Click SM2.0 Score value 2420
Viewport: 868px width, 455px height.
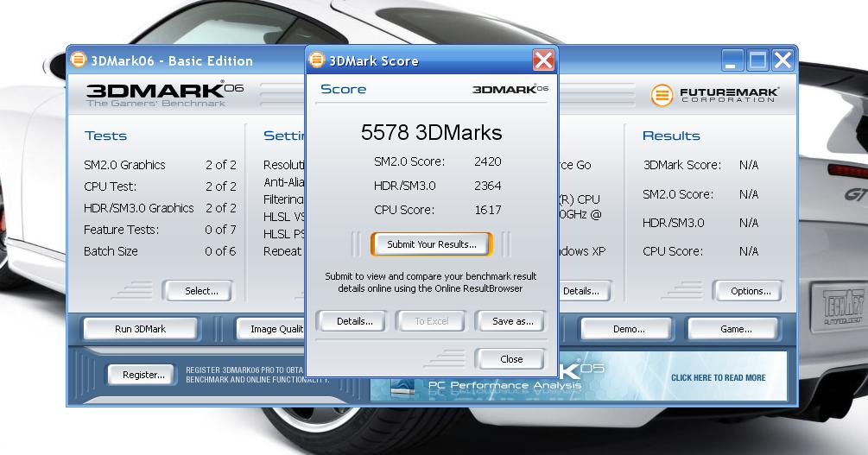488,161
